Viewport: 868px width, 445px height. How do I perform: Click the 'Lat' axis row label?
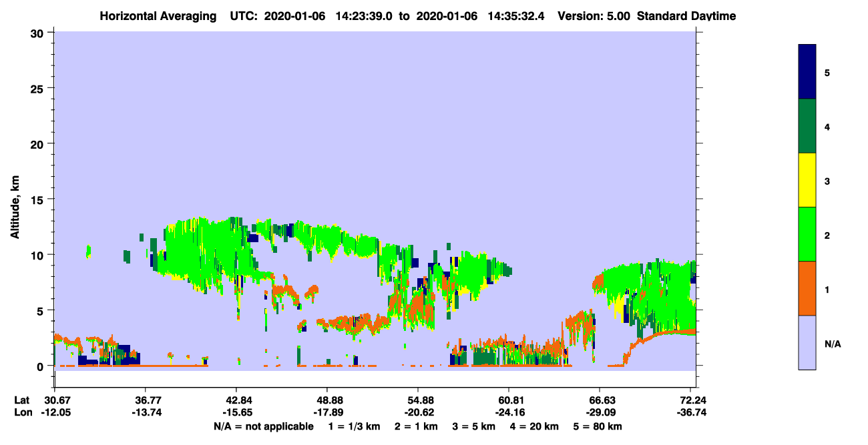point(21,400)
